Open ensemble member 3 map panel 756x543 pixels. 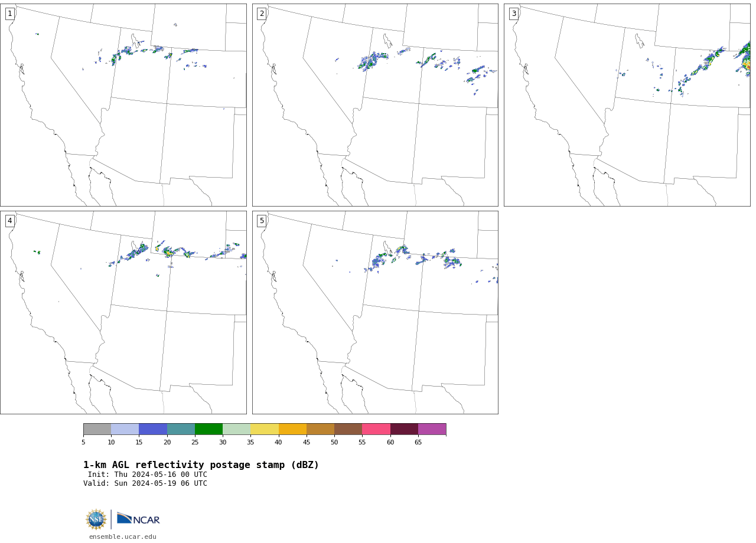[627, 105]
